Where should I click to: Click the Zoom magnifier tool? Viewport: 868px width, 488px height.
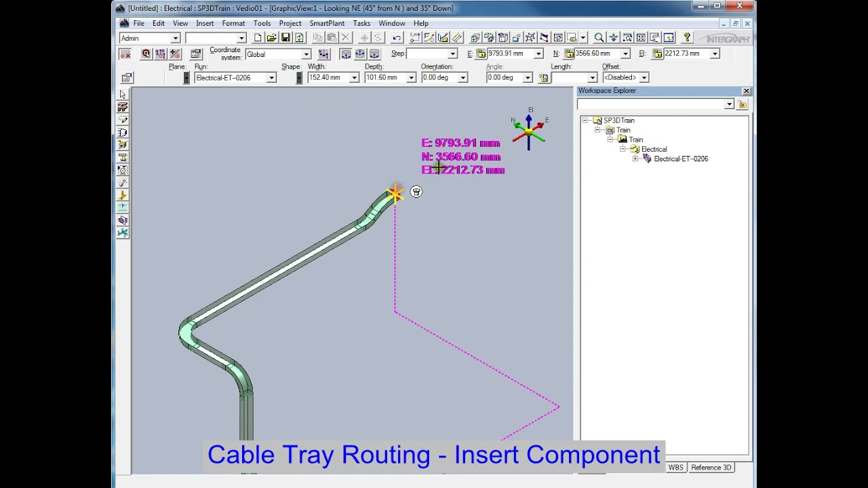[599, 38]
